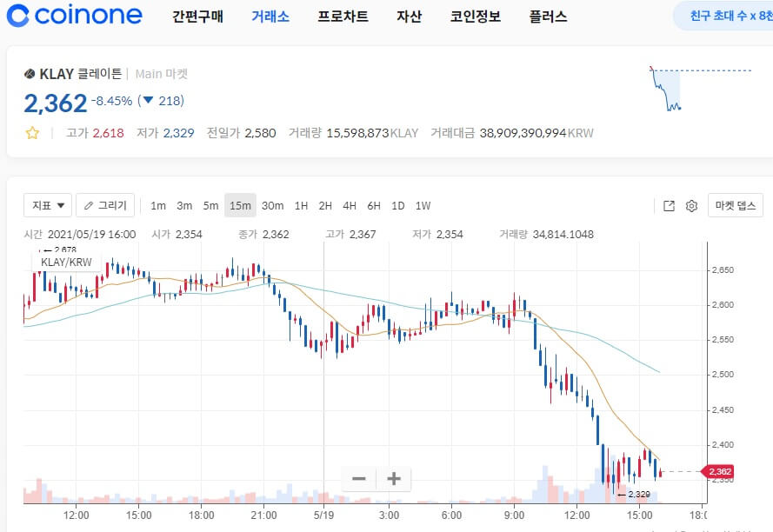
Task: Select the 4H chart interval
Action: 350,206
